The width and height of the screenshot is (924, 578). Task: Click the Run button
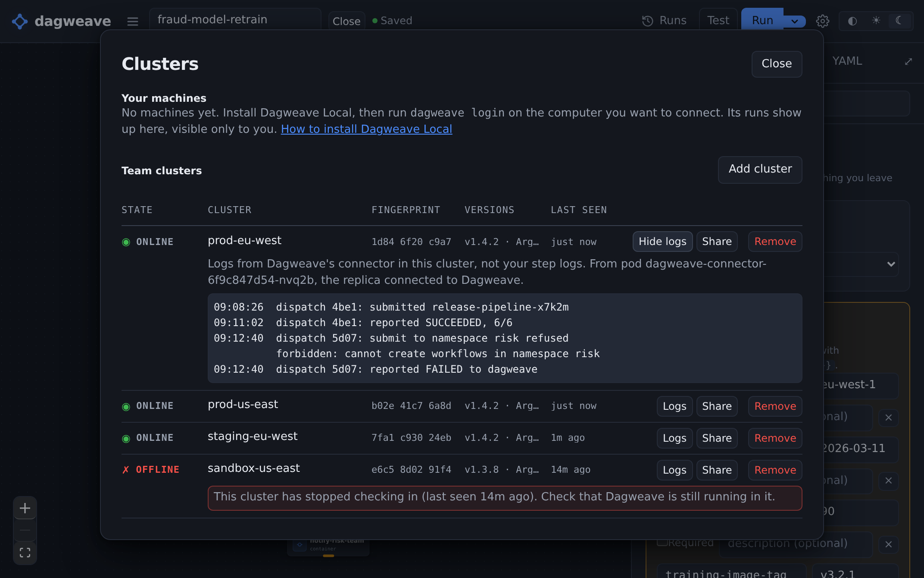tap(762, 20)
